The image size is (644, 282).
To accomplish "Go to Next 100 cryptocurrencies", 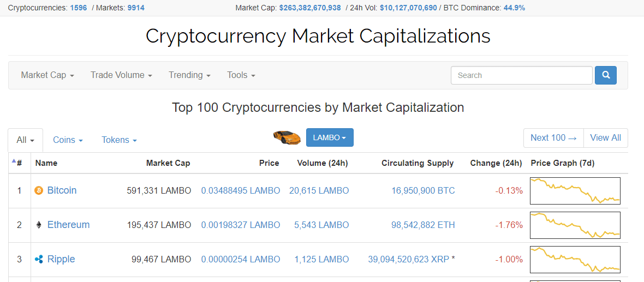I will [x=553, y=137].
